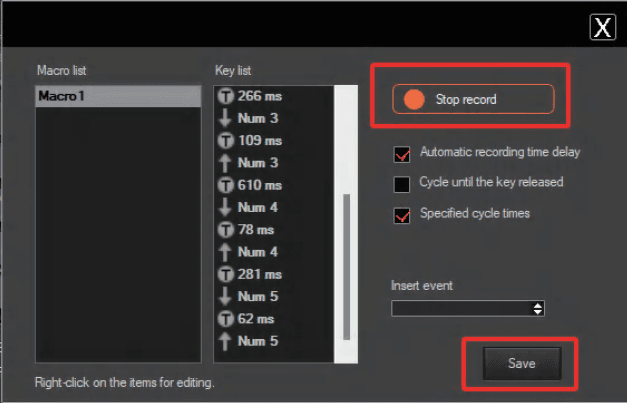Enable Cycle until the key released
The height and width of the screenshot is (403, 627).
[402, 184]
